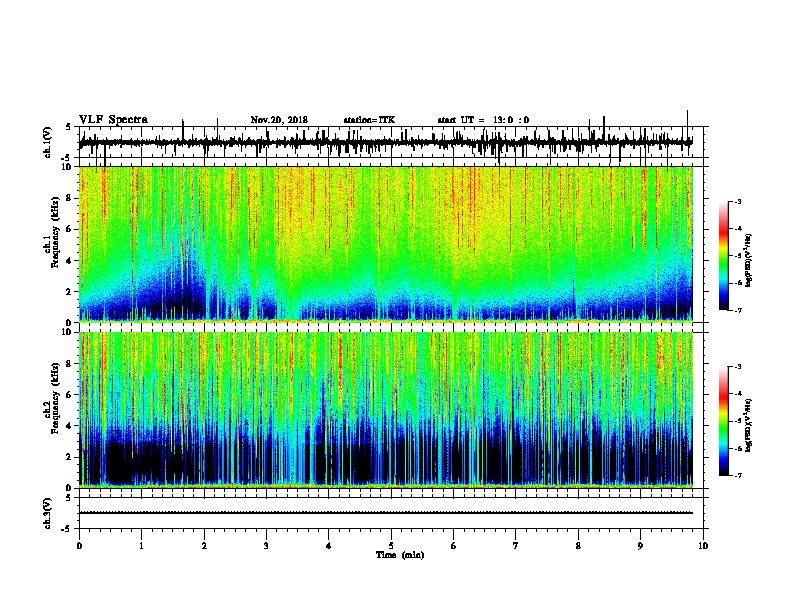The width and height of the screenshot is (792, 612).
Task: Select the "Time (min)" axis title
Action: [400, 555]
